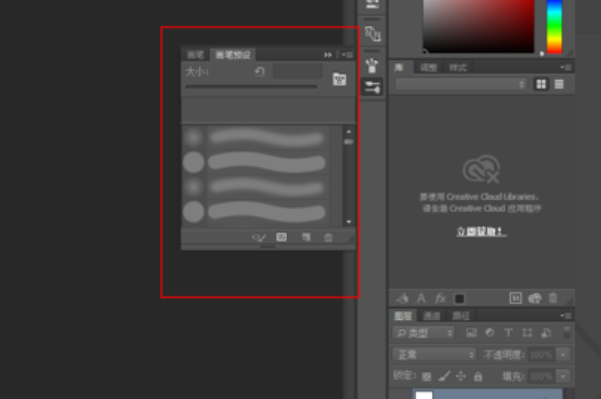Open the Brush panel dock icon

372,66
